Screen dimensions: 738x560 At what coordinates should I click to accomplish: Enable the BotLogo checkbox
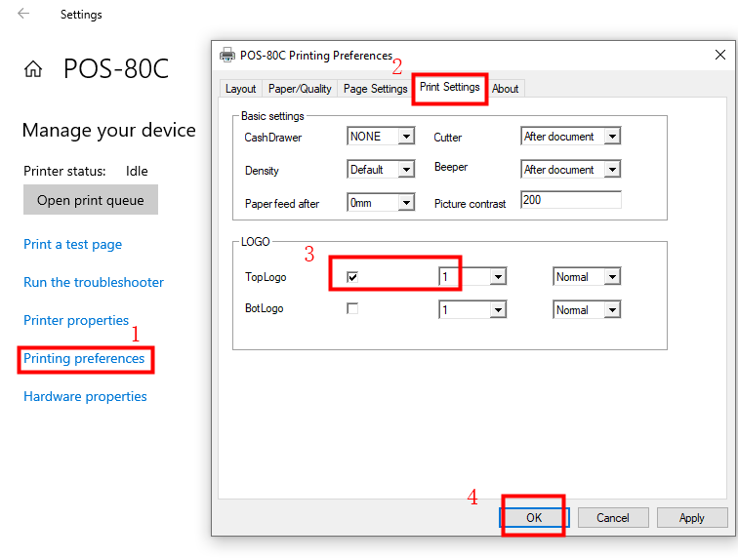[x=352, y=308]
